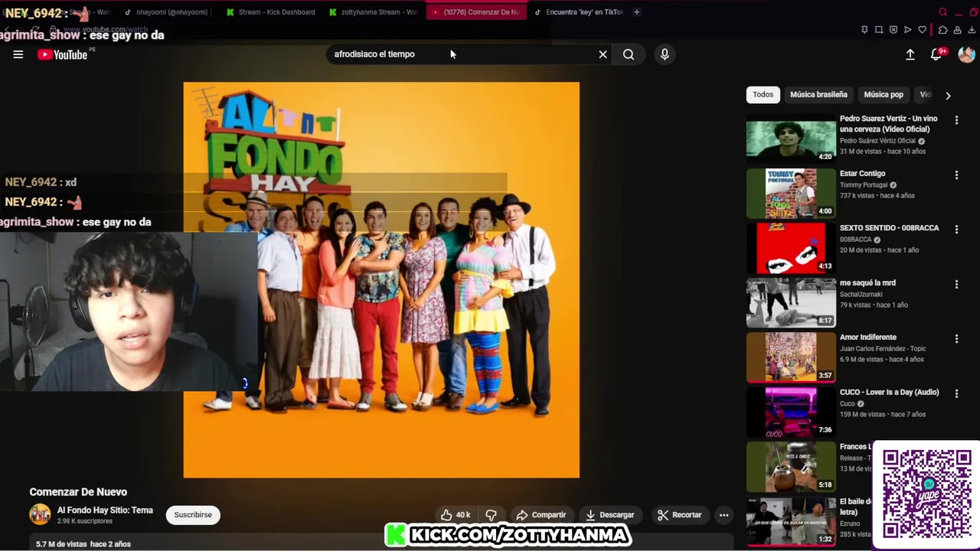The image size is (980, 551).
Task: Open the browser snapshot tool icon
Action: (x=879, y=30)
